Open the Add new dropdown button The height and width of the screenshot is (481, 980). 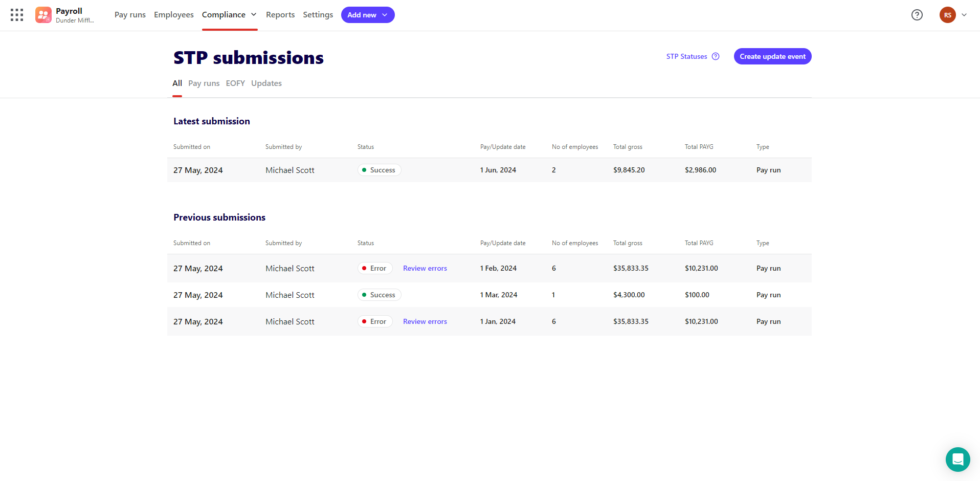coord(368,15)
